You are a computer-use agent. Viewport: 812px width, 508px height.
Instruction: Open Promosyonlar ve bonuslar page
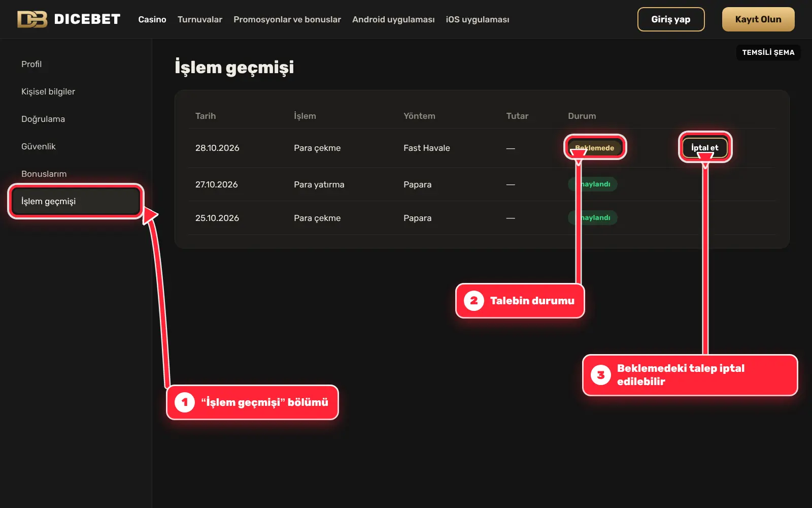pos(287,19)
